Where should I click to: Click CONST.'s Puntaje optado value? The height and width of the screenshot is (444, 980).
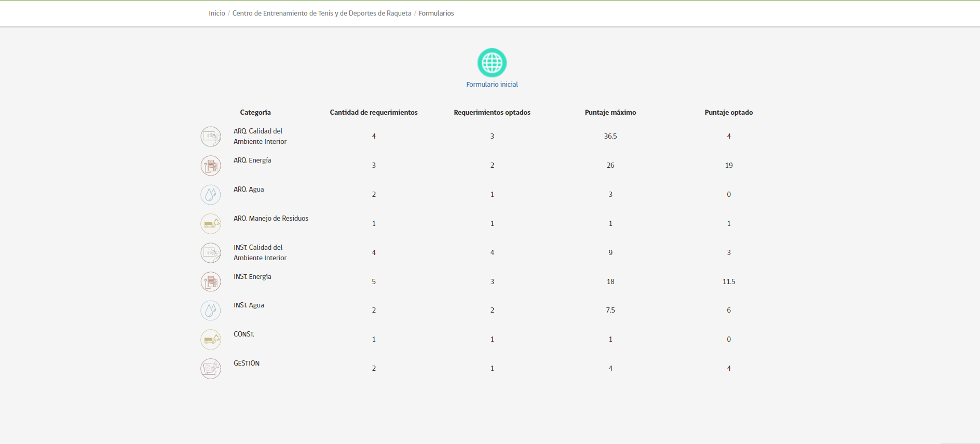coord(729,339)
